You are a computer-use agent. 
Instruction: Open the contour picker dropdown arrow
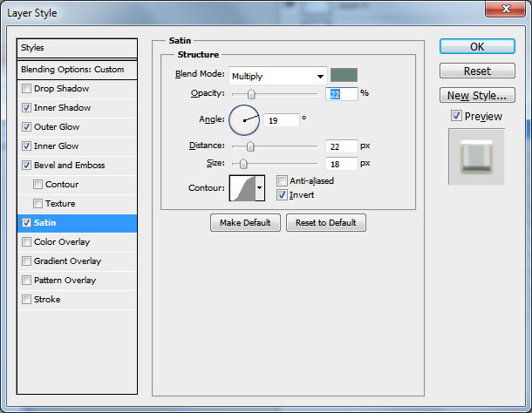260,188
